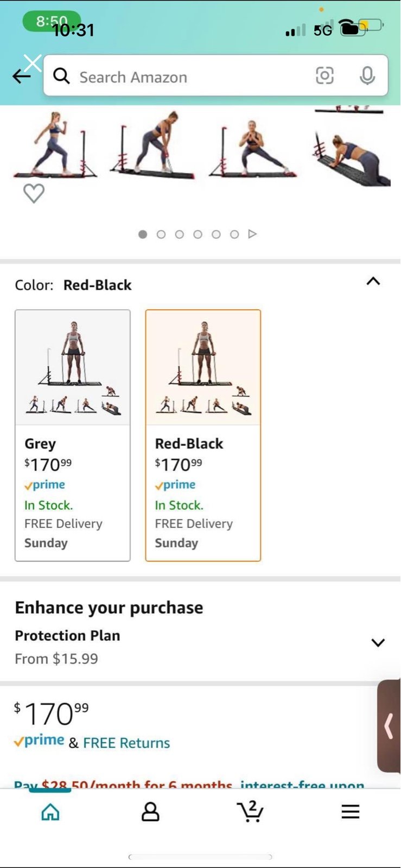Tap the lunge exercise product image
This screenshot has height=868, width=401.
[x=54, y=145]
